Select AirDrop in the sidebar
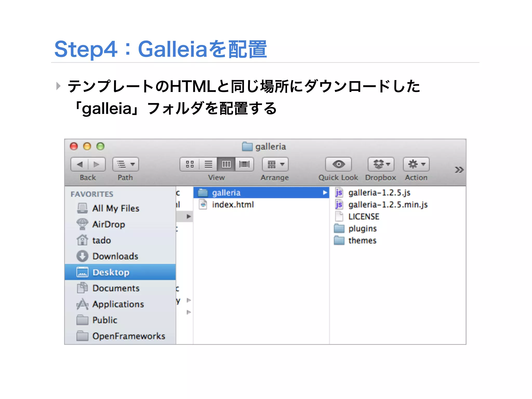532x399 pixels. [109, 224]
